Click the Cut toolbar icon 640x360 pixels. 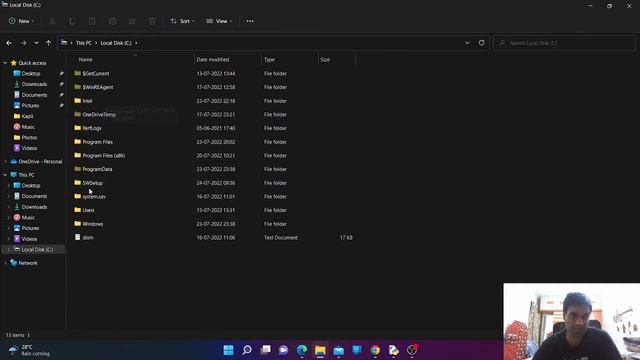[x=52, y=21]
